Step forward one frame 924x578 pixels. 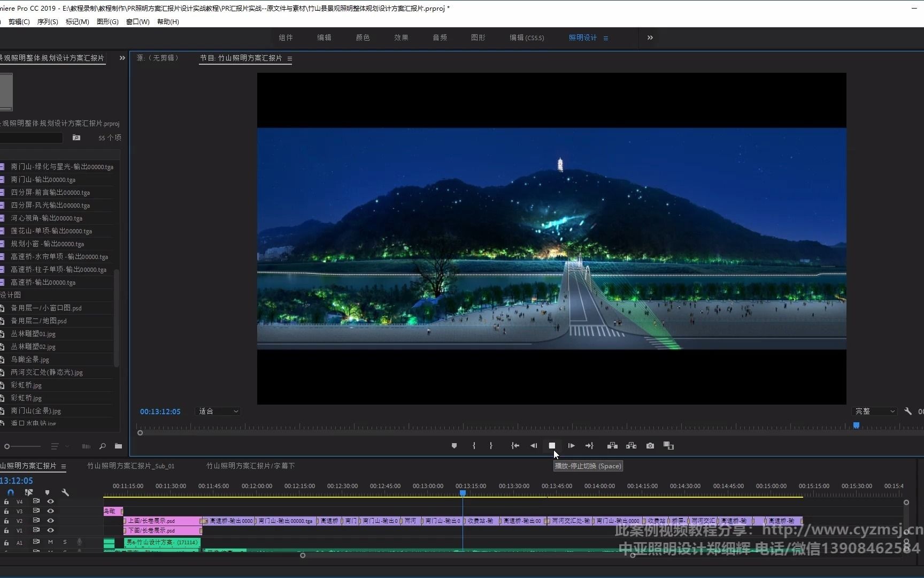pyautogui.click(x=571, y=446)
